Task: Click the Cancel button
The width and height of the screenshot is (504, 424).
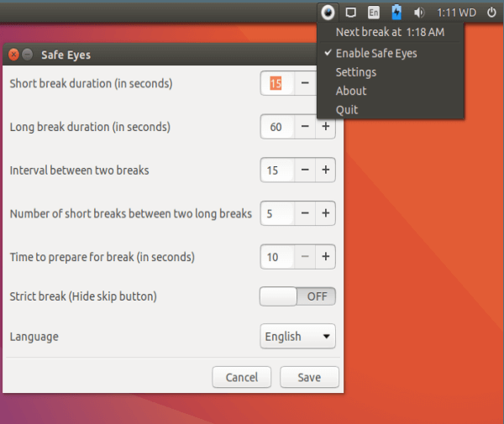Action: (242, 377)
